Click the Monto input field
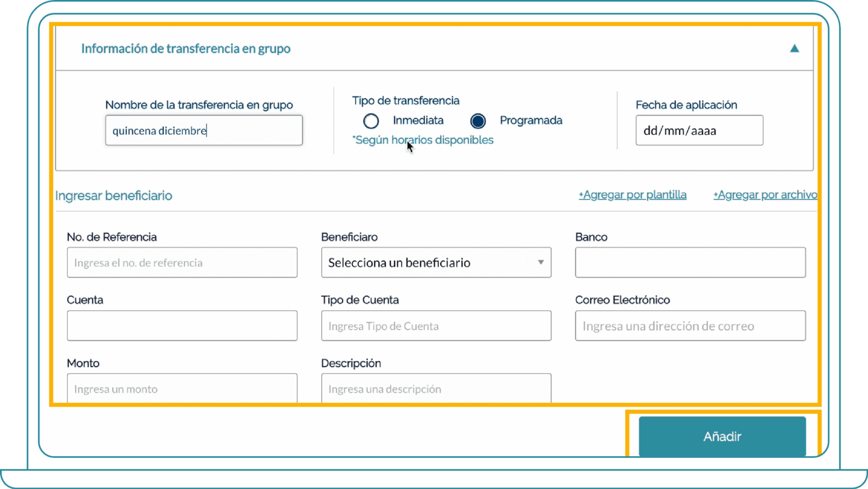Viewport: 868px width, 489px height. pyautogui.click(x=182, y=389)
